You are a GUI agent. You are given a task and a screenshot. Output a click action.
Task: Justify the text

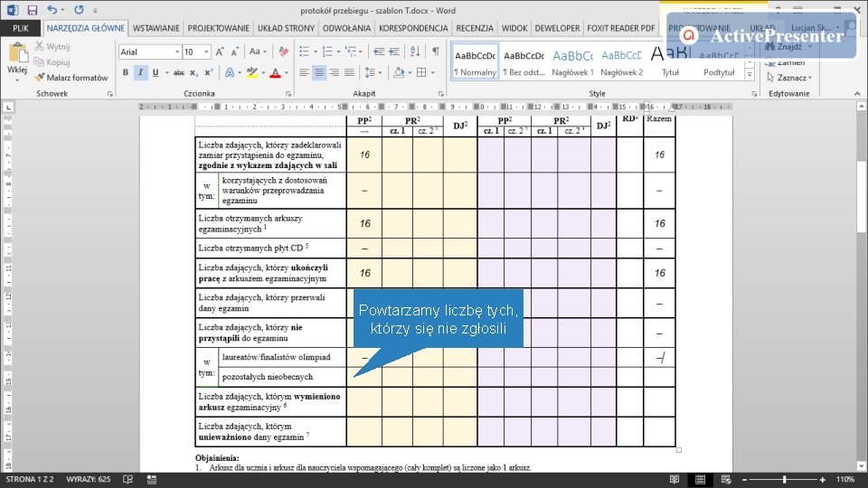(x=349, y=72)
